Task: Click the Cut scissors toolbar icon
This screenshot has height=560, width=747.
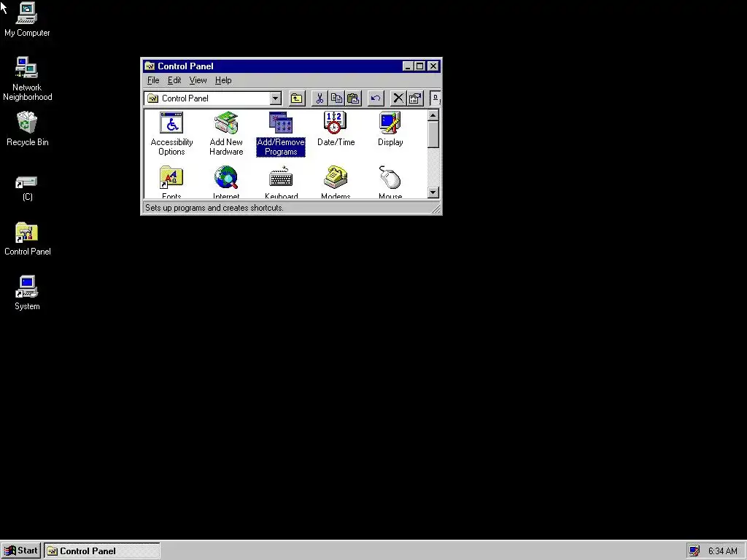Action: click(x=320, y=98)
